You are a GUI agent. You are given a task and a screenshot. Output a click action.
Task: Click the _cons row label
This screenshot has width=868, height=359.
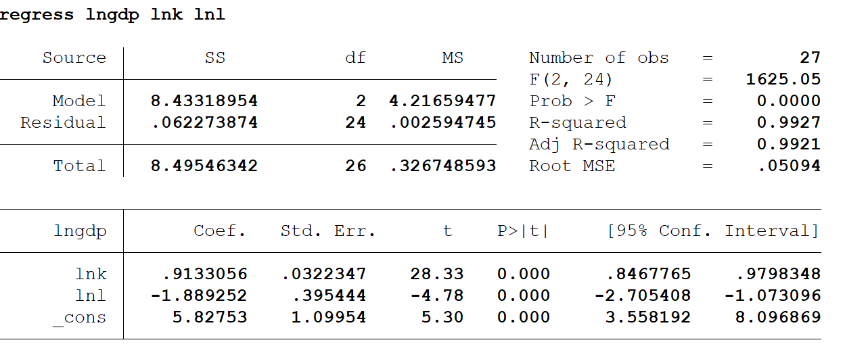coord(80,318)
